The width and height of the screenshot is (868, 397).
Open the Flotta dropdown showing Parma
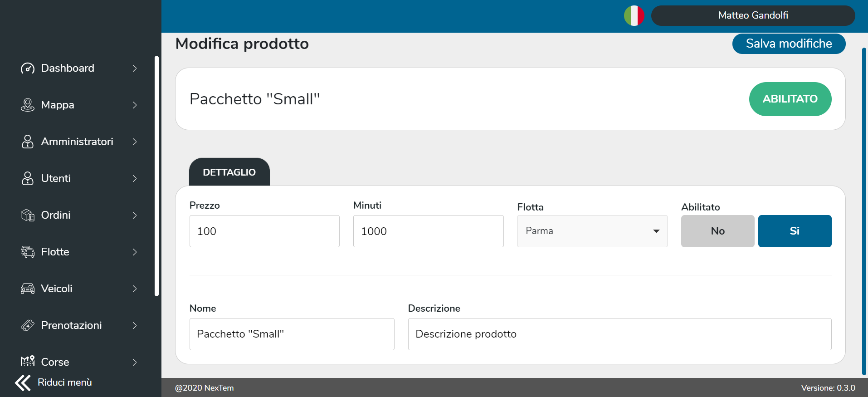592,231
